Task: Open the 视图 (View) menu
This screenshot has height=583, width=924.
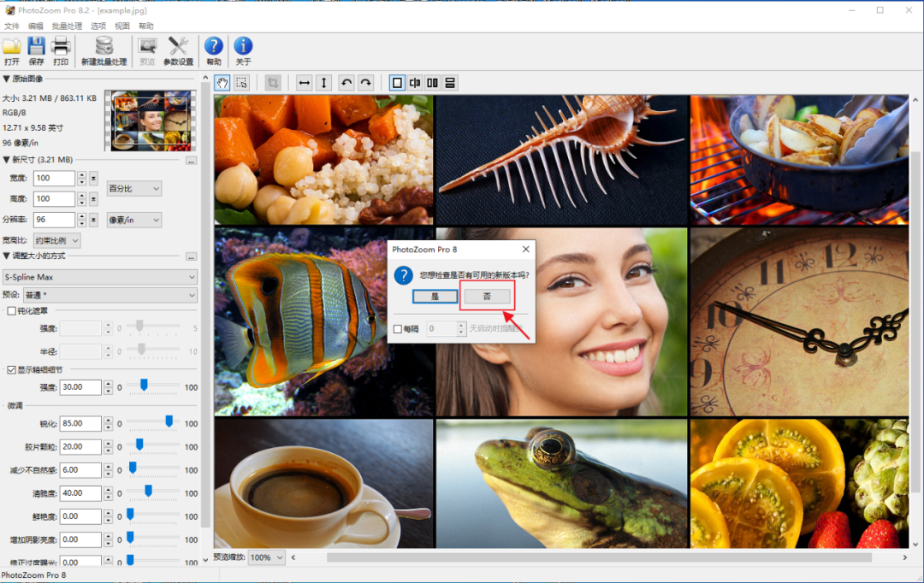Action: click(x=122, y=26)
